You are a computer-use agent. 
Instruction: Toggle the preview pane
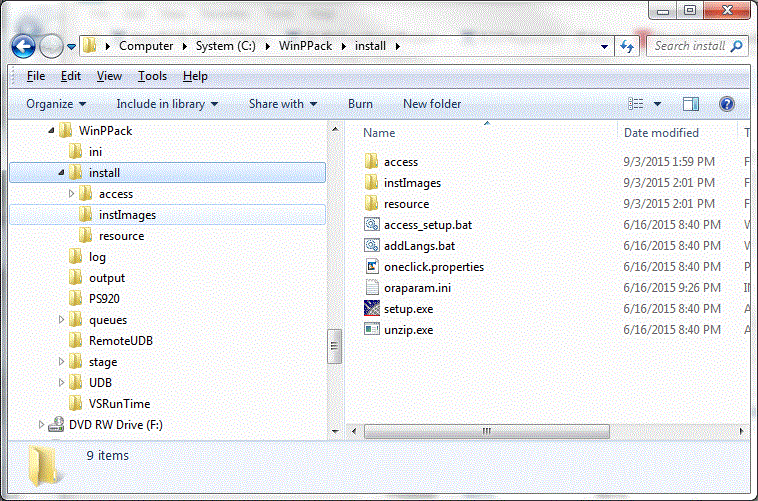point(691,104)
